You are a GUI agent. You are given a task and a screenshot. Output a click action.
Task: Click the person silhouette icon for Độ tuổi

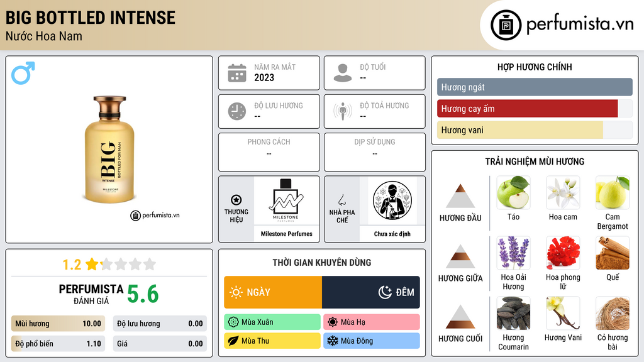tap(343, 73)
